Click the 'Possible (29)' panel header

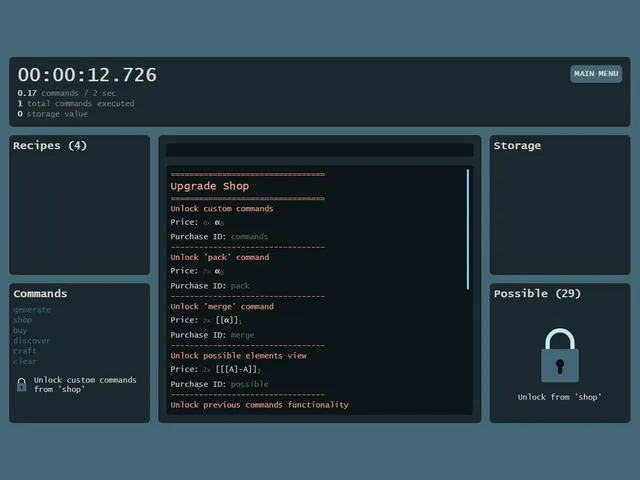tap(537, 293)
